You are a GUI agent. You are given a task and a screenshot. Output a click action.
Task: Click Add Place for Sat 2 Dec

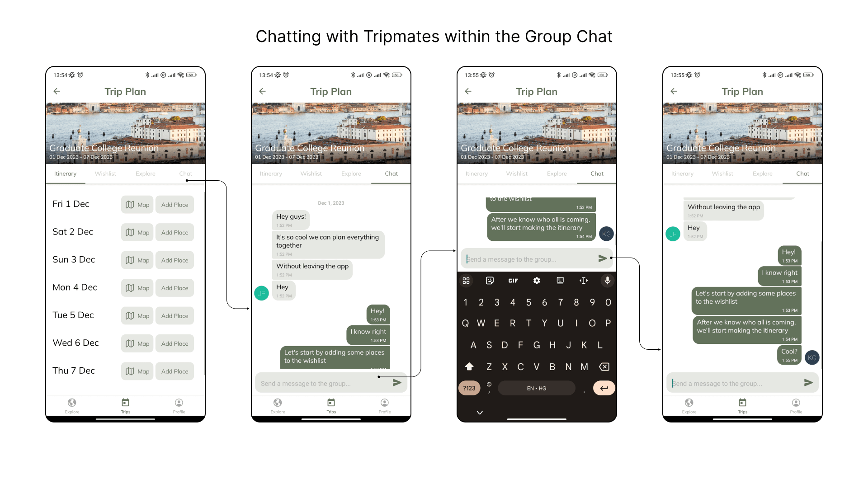pyautogui.click(x=175, y=232)
